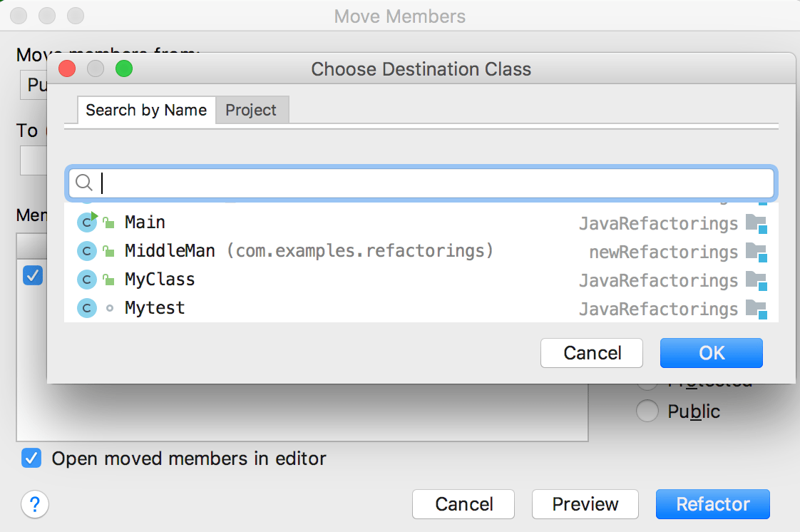The height and width of the screenshot is (532, 800).
Task: Click module folder icon in Mytest row
Action: pos(755,310)
